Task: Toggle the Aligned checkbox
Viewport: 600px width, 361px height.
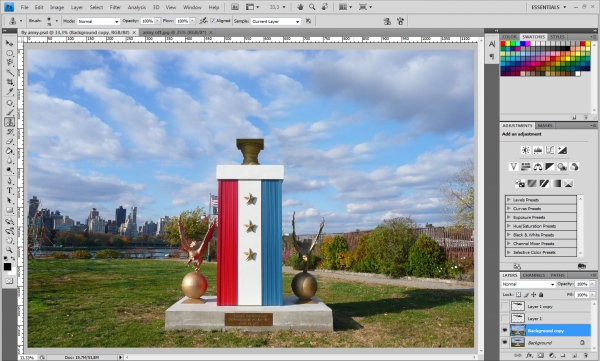Action: tap(213, 21)
